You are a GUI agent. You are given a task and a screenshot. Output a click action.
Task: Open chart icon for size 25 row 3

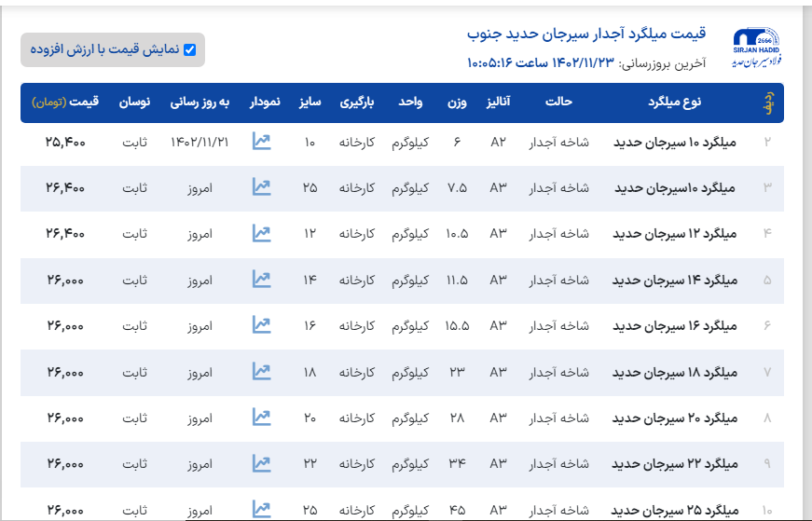tap(261, 187)
